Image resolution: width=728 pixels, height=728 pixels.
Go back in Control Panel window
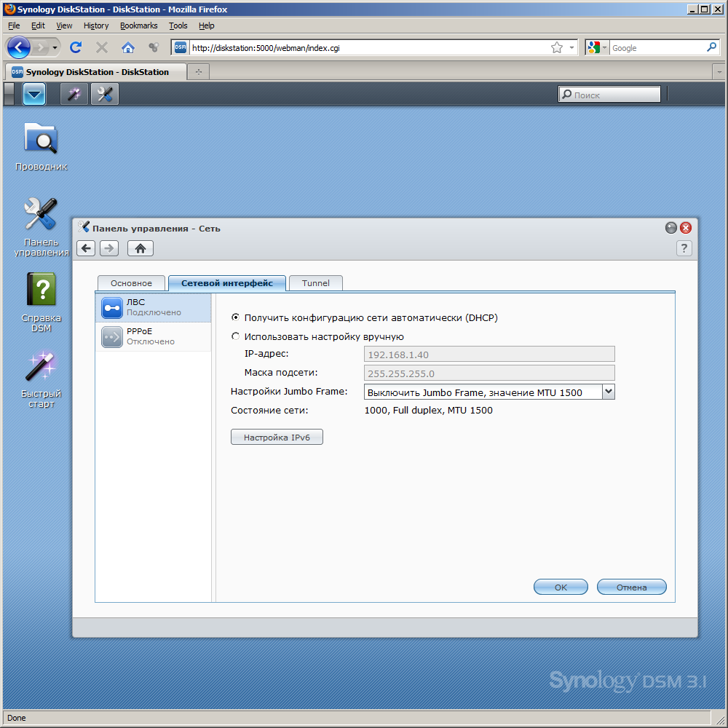(x=86, y=248)
